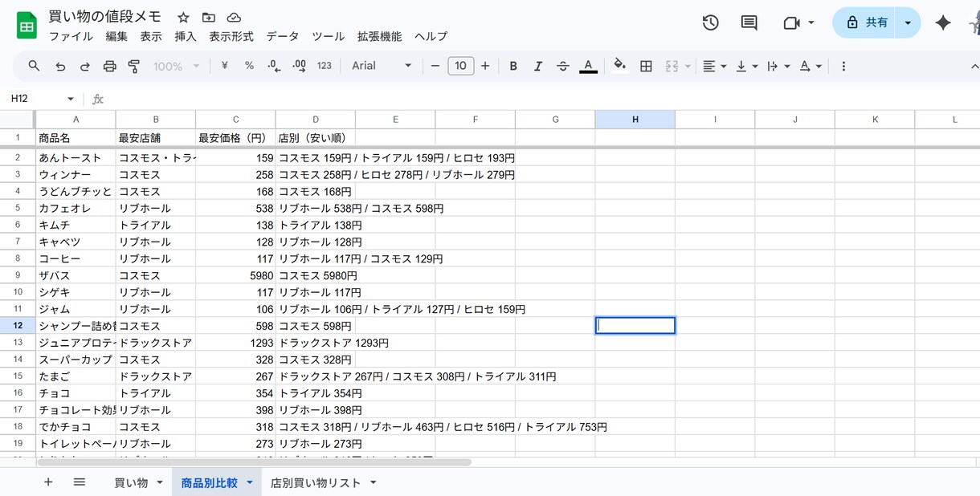This screenshot has width=980, height=496.
Task: Activate the paint format tool
Action: (x=134, y=66)
